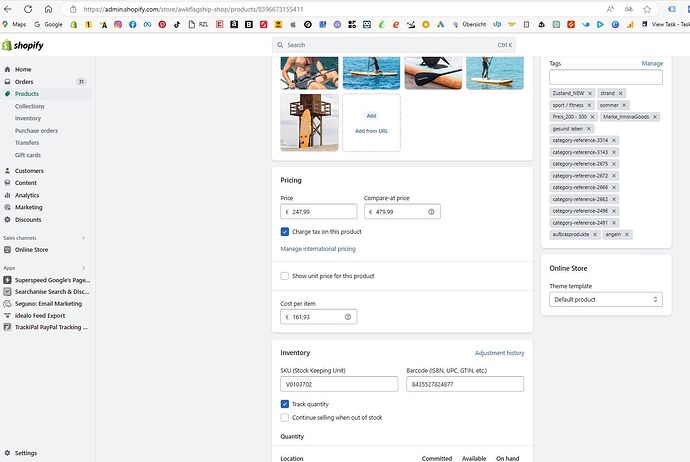Viewport: 690px width, 462px height.
Task: Click the Shopify logo
Action: pos(23,45)
